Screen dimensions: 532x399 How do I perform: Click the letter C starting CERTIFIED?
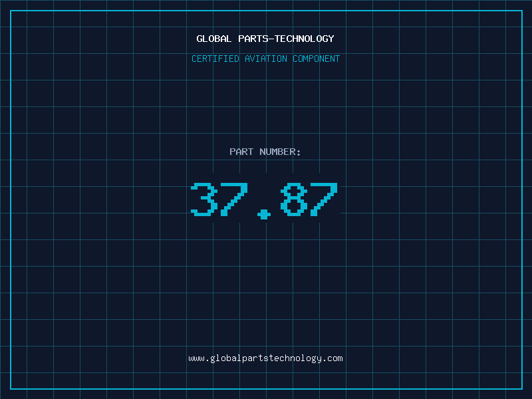click(x=194, y=59)
